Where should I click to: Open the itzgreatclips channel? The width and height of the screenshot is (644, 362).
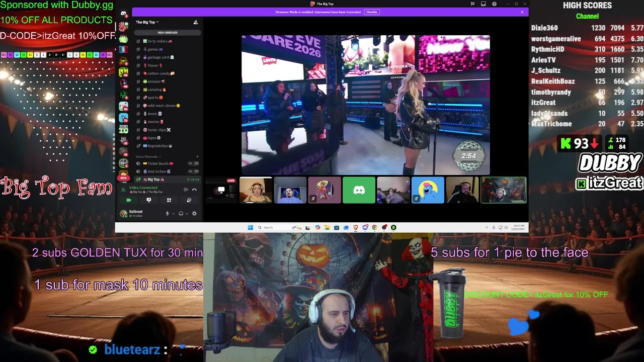click(167, 146)
